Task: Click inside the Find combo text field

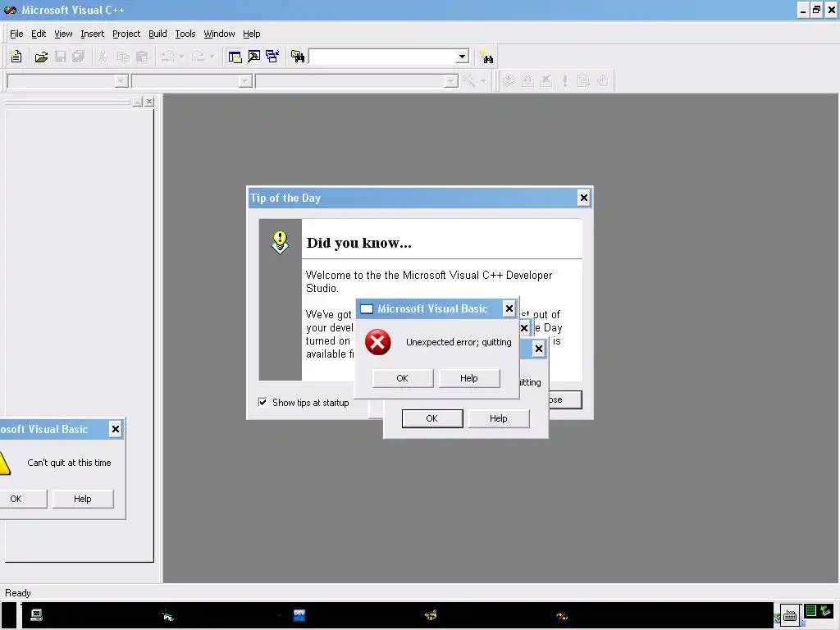Action: pyautogui.click(x=382, y=57)
